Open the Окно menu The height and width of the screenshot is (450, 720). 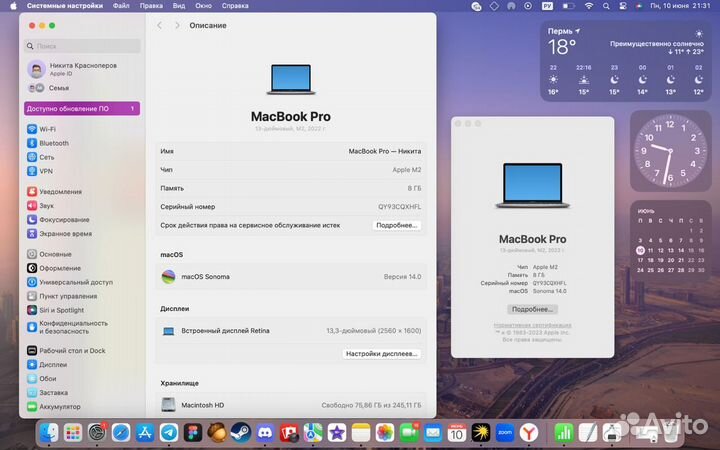click(203, 6)
